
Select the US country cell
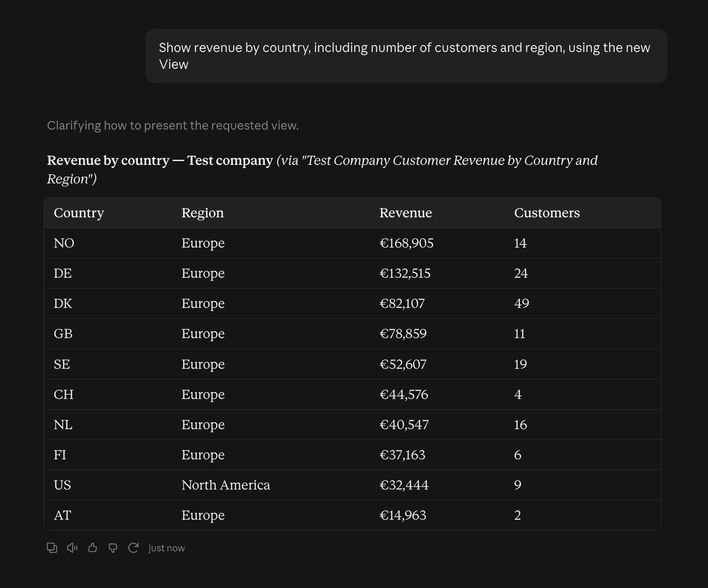62,485
